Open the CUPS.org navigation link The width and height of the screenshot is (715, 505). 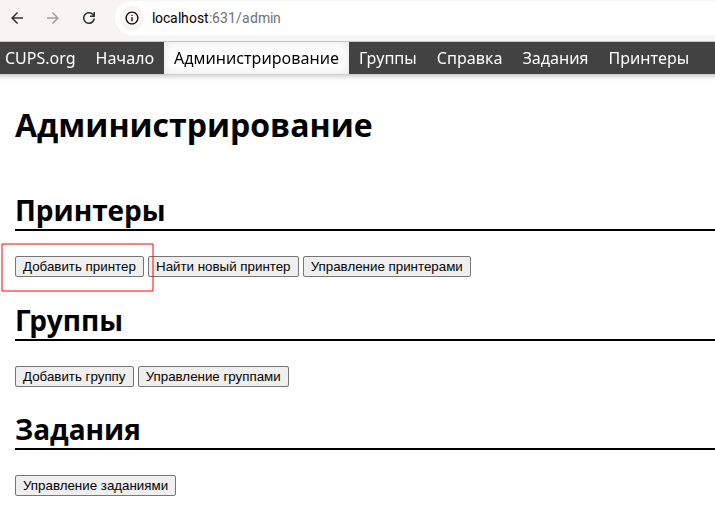point(41,58)
